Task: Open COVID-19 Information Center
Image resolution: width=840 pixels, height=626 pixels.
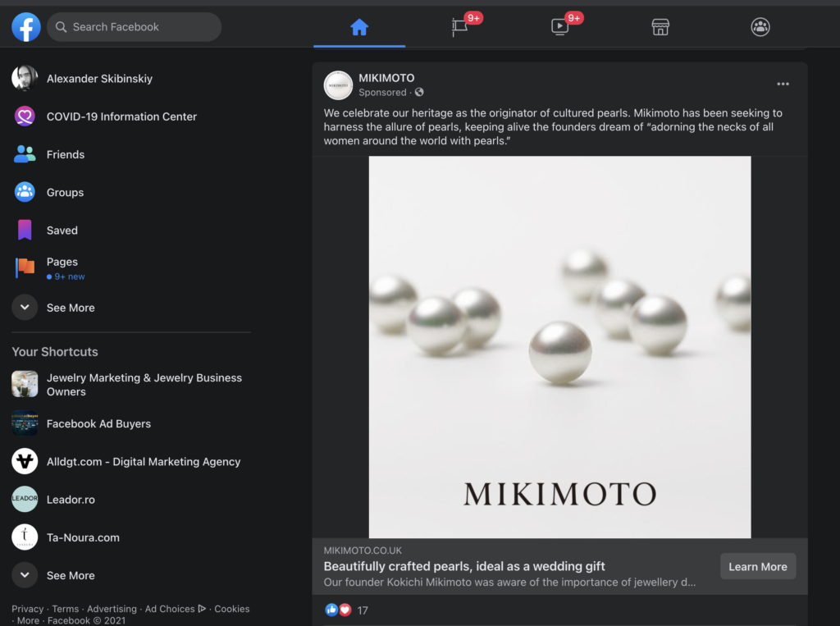Action: click(x=121, y=117)
